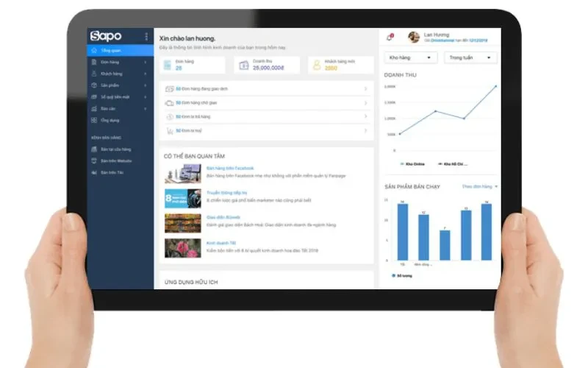Click the Lan Hương profile avatar
Screen dimensions: 588x368
(414, 37)
